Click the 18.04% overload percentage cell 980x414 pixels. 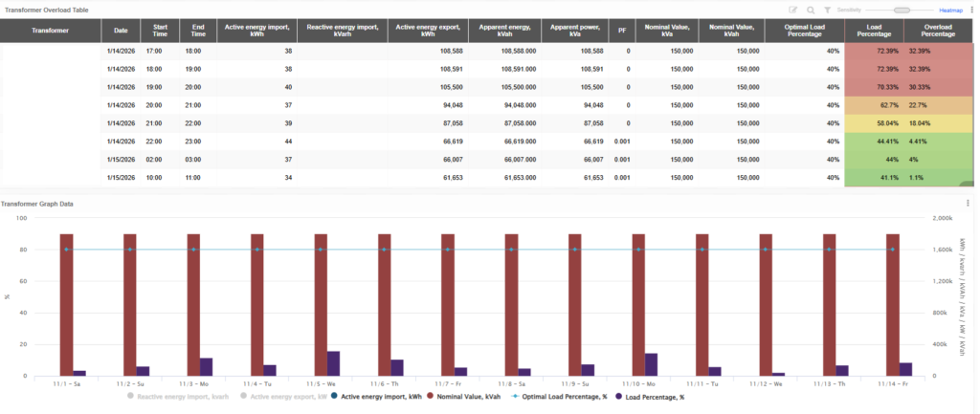(939, 123)
